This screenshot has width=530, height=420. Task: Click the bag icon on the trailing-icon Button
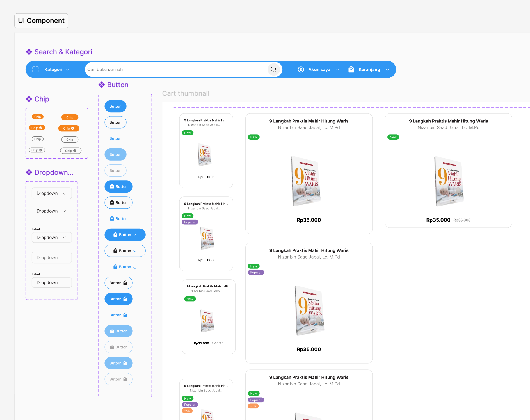point(125,283)
